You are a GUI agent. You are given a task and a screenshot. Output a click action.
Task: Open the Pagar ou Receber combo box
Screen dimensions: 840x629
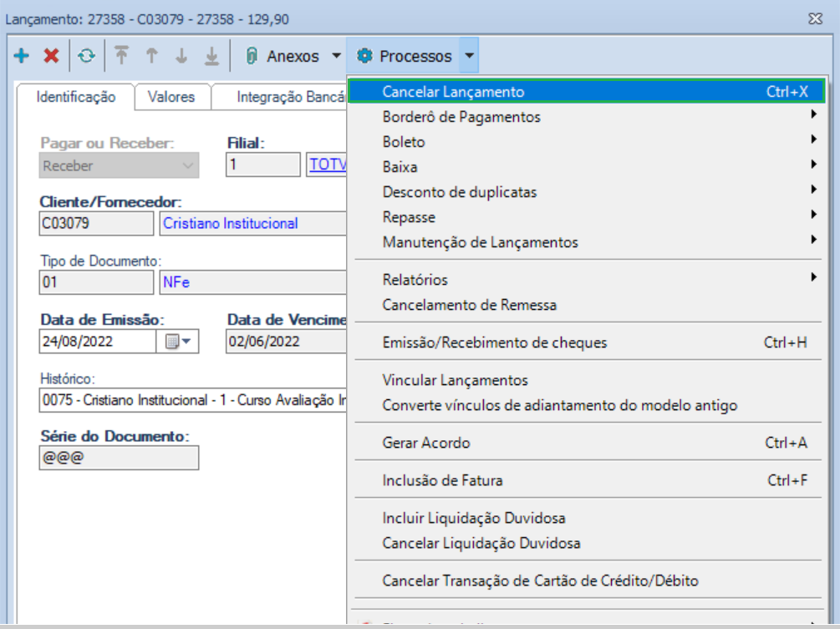(119, 165)
